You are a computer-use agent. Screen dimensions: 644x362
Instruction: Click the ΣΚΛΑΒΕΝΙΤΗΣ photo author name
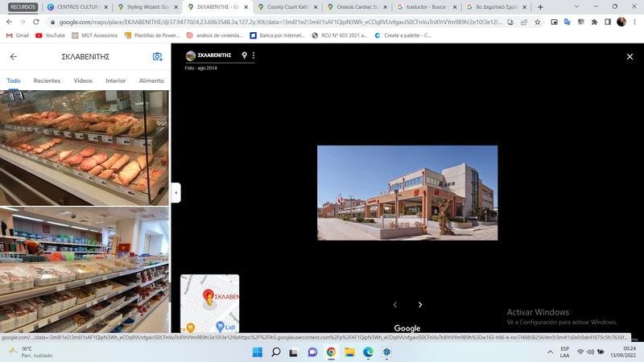pos(214,55)
